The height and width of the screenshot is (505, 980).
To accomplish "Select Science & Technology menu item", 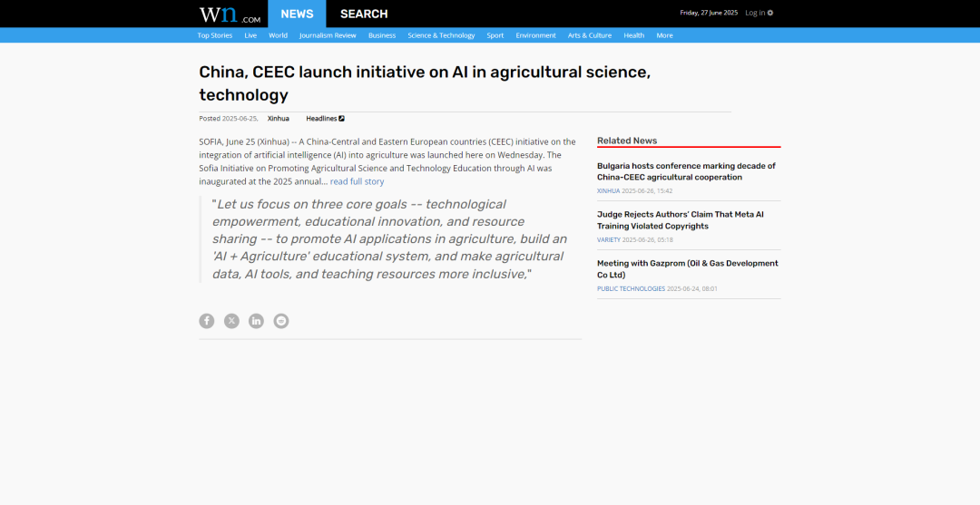I will 441,35.
